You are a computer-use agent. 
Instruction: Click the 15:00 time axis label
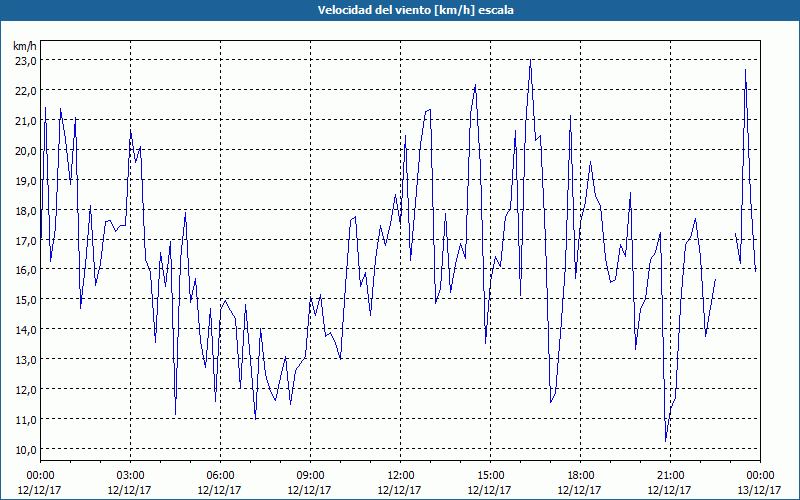[490, 476]
